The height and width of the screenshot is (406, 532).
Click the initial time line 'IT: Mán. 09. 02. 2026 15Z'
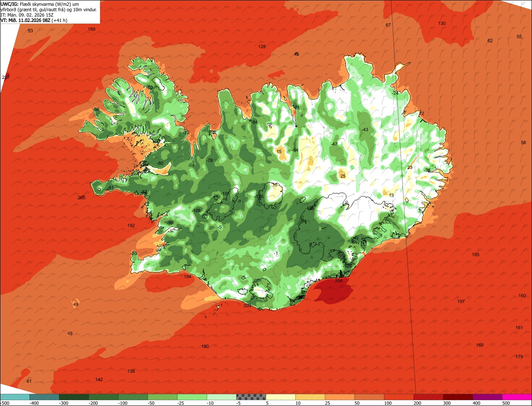point(27,15)
